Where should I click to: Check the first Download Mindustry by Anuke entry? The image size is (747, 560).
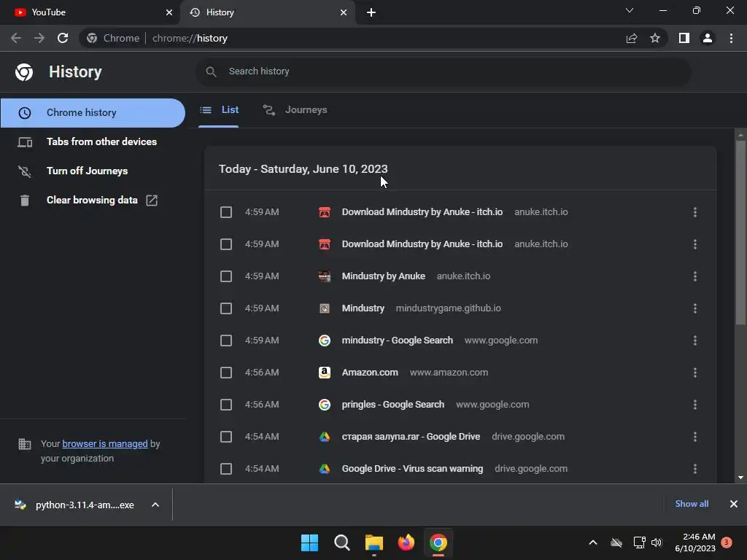[226, 212]
